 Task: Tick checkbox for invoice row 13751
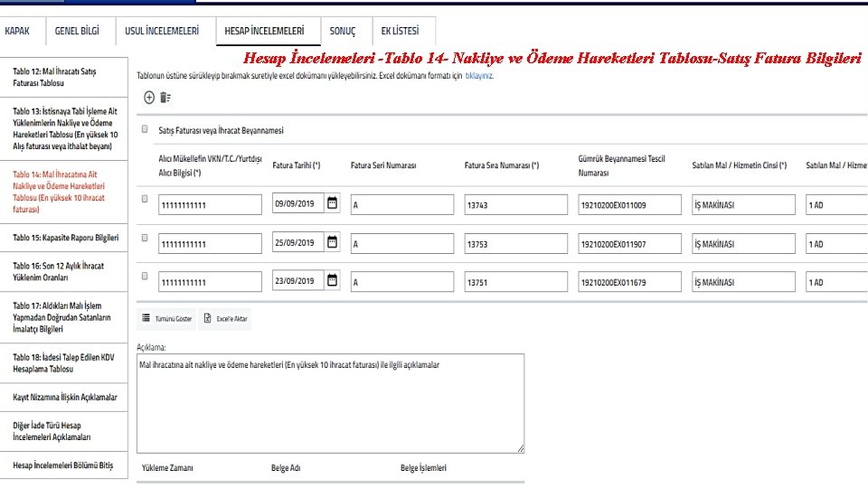(145, 277)
